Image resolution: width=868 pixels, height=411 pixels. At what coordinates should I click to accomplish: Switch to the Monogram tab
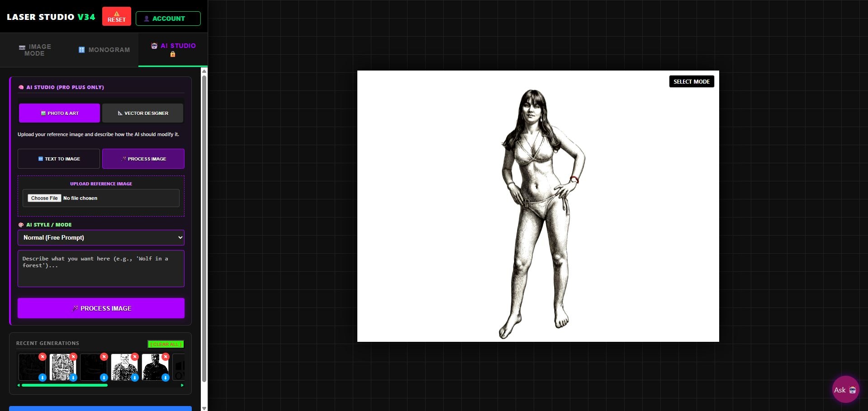(x=104, y=50)
